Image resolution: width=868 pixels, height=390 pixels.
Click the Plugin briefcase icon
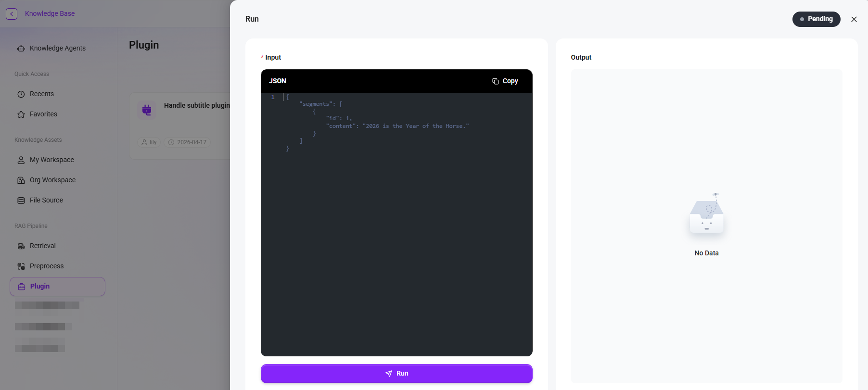pyautogui.click(x=22, y=287)
